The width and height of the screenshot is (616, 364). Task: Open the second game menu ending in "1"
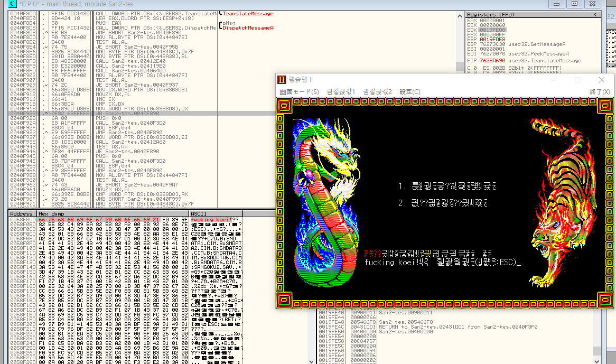pyautogui.click(x=341, y=91)
